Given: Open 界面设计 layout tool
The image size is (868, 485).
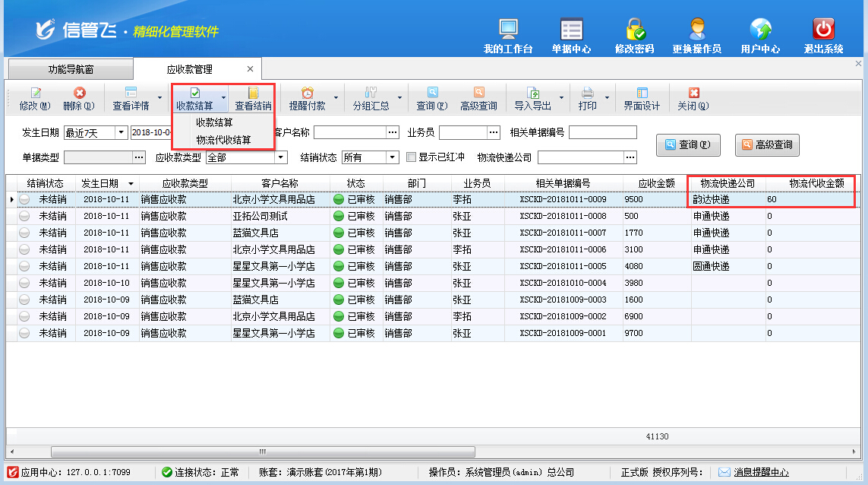Looking at the screenshot, I should click(642, 94).
